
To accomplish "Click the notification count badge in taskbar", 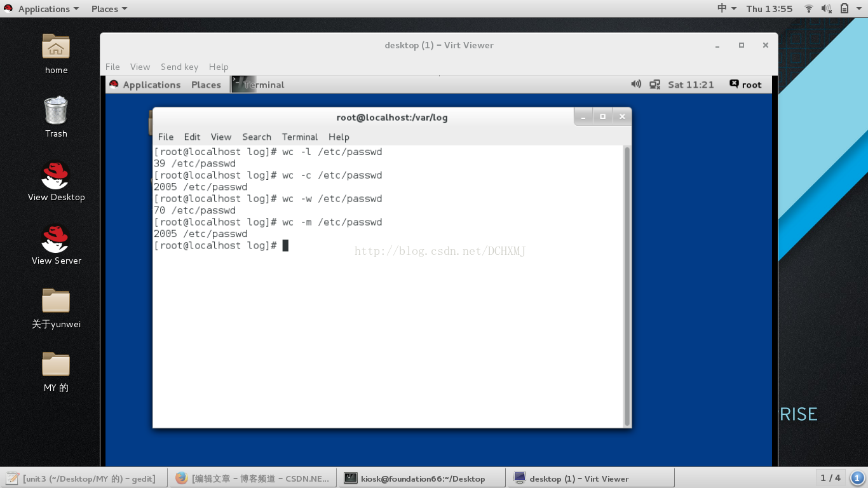I will 857,478.
